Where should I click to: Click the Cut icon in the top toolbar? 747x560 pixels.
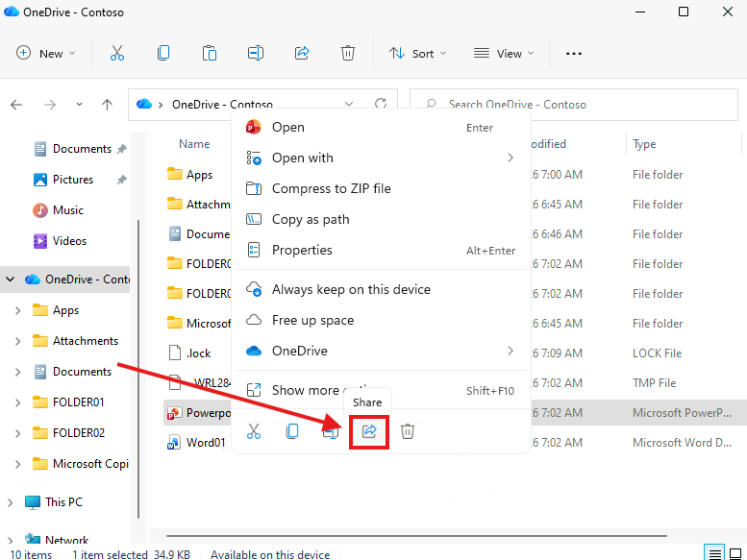116,53
